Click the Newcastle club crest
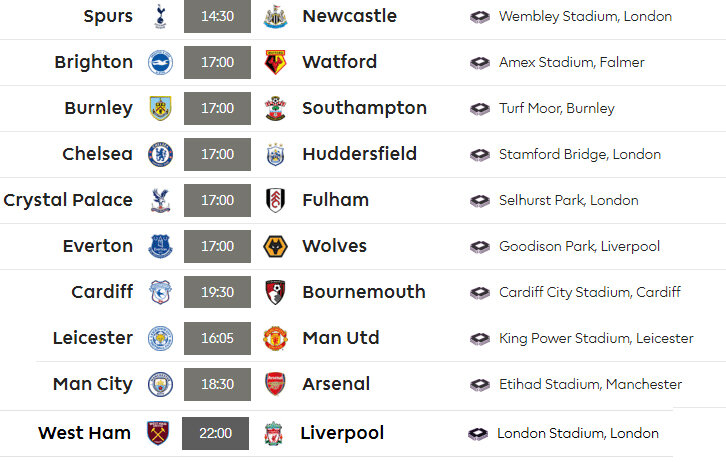The height and width of the screenshot is (462, 726). click(275, 17)
